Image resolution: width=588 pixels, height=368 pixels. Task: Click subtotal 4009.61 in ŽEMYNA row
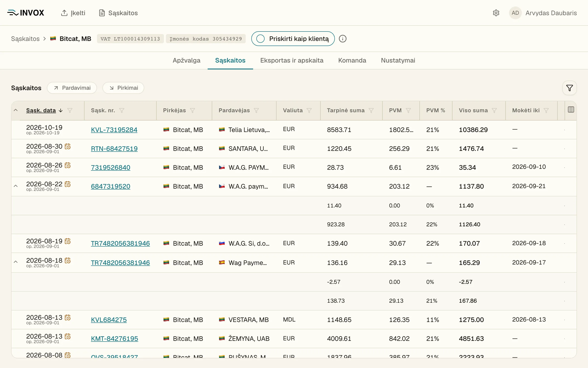339,339
